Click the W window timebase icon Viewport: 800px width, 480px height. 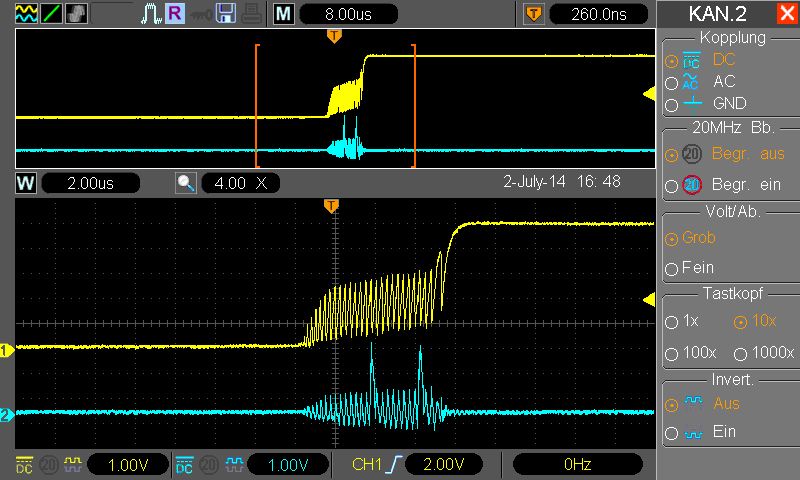tap(26, 183)
